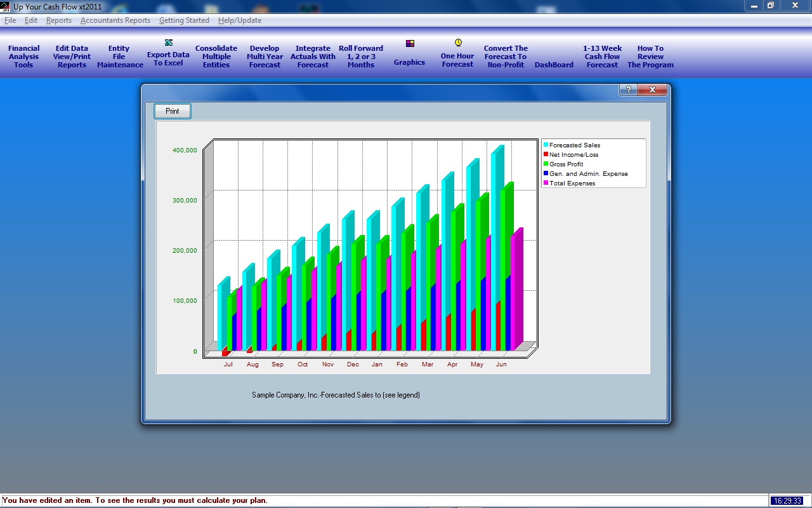Click the application icon in the title bar

tap(5, 5)
